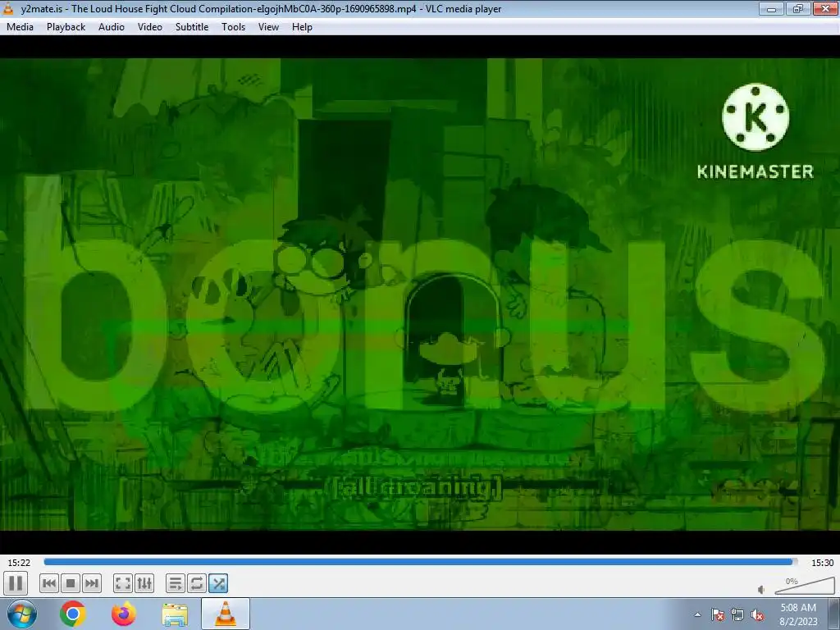Launch Firefox from taskbar
This screenshot has height=630, width=840.
(x=123, y=614)
